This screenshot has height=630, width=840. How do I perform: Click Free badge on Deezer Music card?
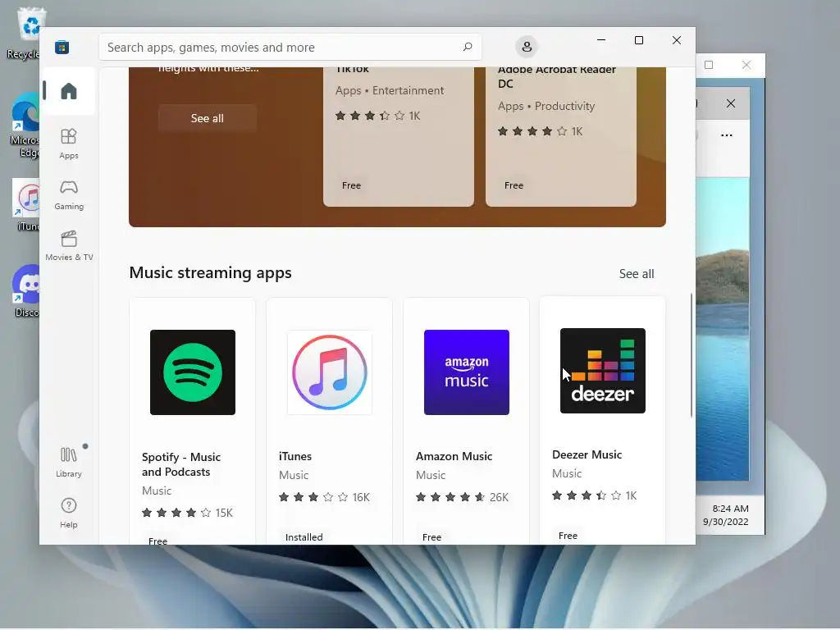pos(568,535)
